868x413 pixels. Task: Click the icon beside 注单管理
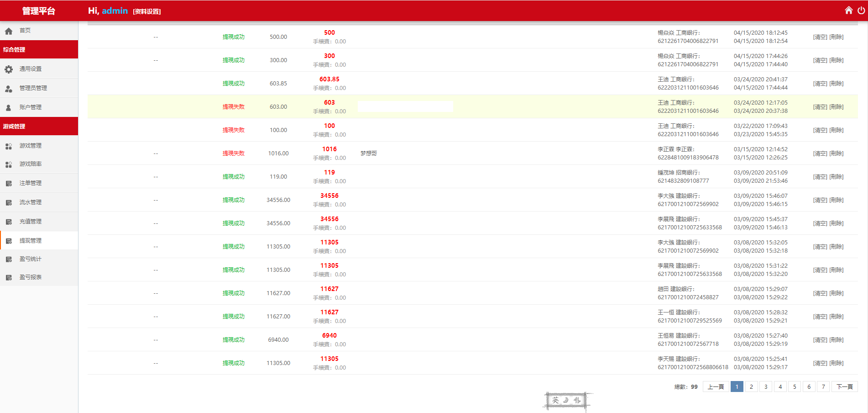(x=9, y=184)
